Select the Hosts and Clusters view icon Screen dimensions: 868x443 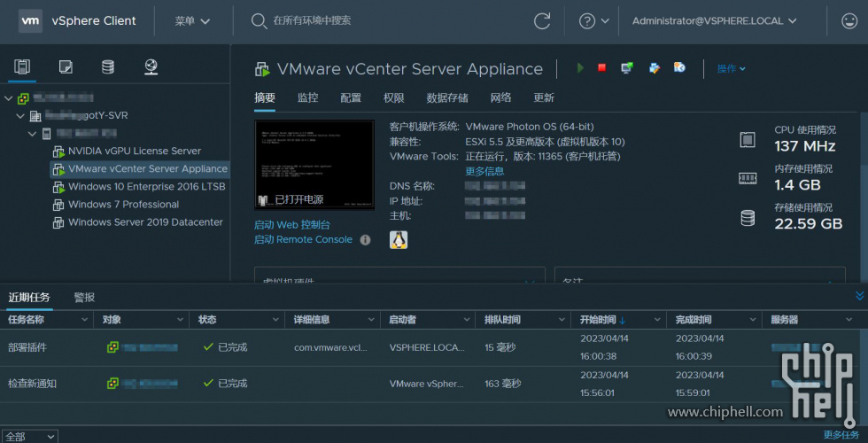(x=22, y=67)
